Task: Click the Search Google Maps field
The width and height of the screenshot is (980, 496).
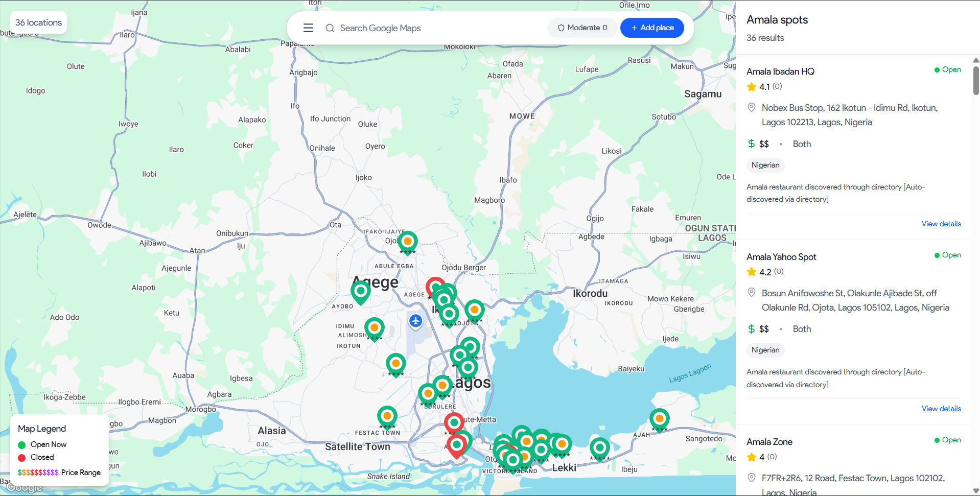Action: (380, 28)
